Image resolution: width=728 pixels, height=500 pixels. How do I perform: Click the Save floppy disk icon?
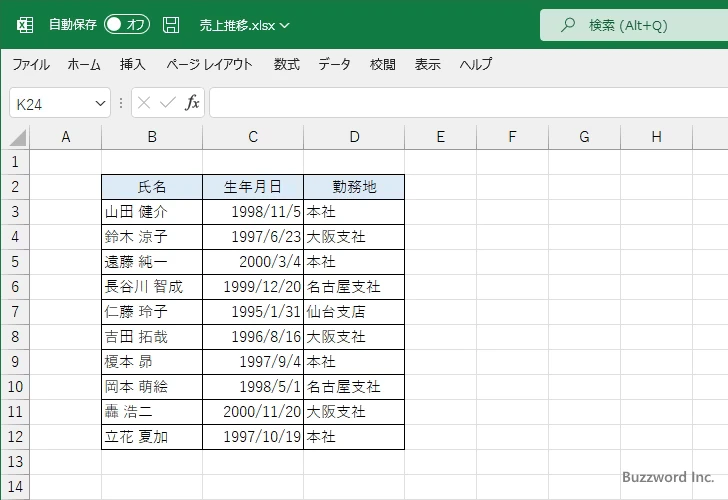tap(171, 25)
